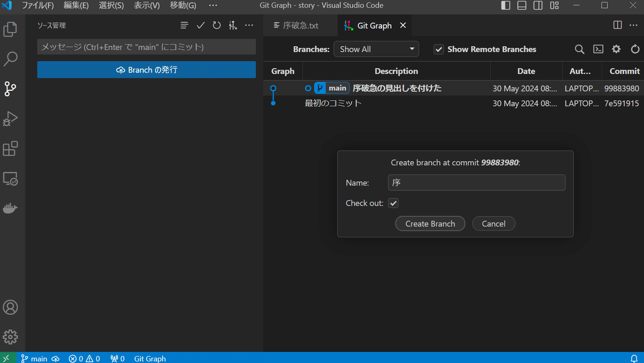Screen dimensions: 644x363
Task: Open the overflow menu in menu bar
Action: point(213,5)
